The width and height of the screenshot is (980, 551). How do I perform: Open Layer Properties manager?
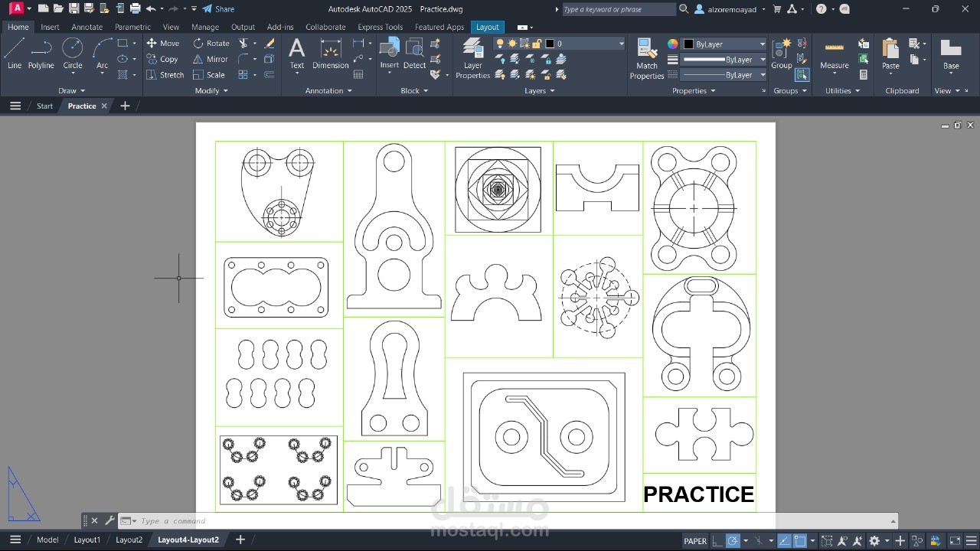point(473,59)
